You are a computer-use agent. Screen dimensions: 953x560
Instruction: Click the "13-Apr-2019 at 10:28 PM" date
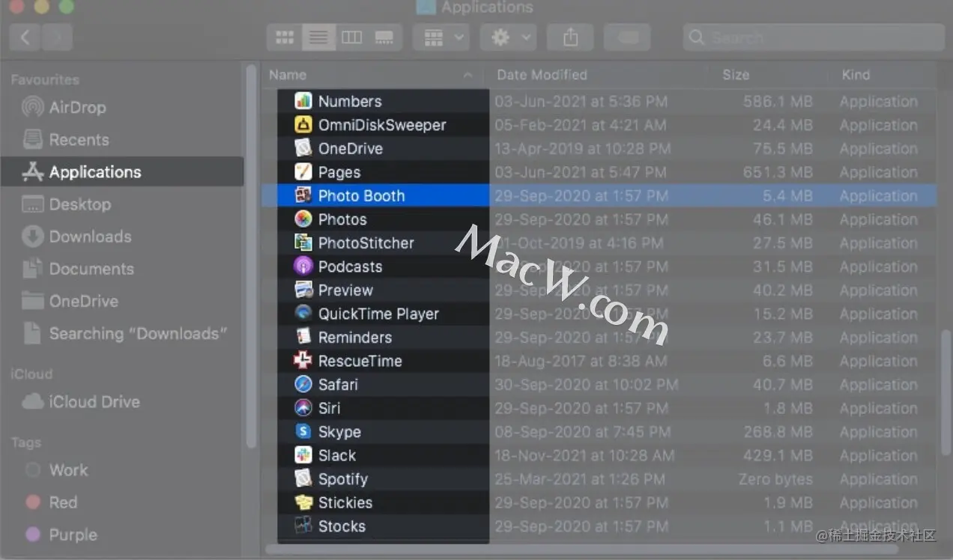coord(583,148)
